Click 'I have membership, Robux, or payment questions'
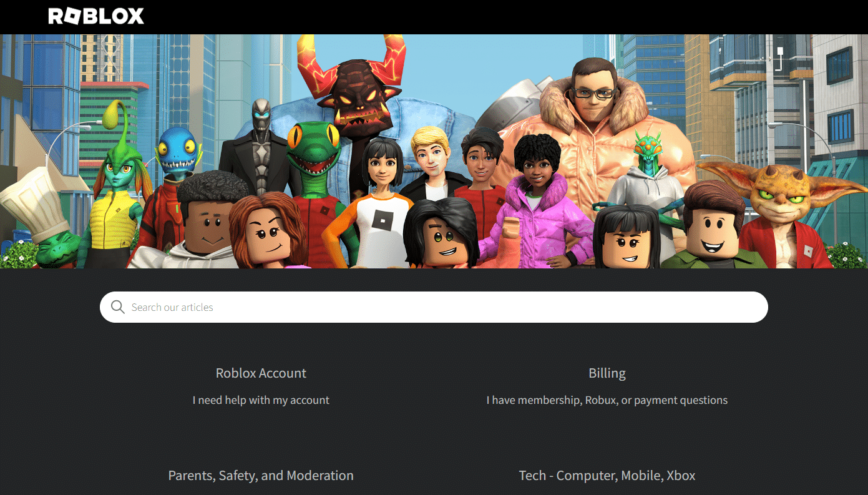 tap(607, 400)
